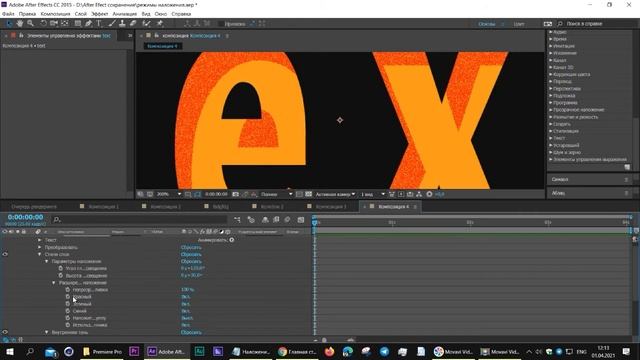Toggle the viewer transparency grid button
Viewport: 640px width, 360px height.
pyautogui.click(x=309, y=194)
